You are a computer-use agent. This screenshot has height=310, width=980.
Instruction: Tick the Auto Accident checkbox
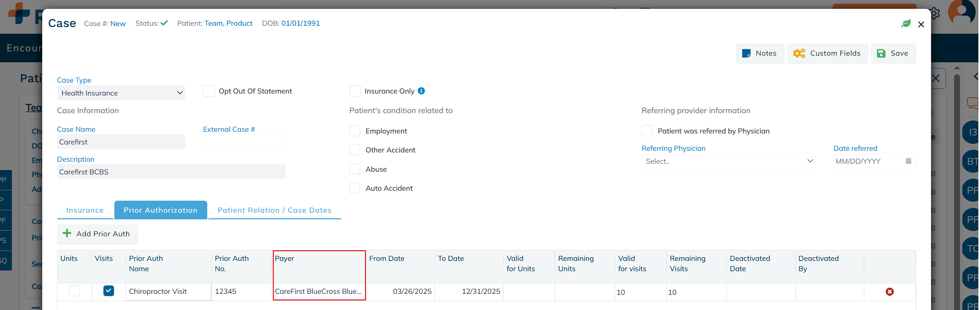(355, 188)
